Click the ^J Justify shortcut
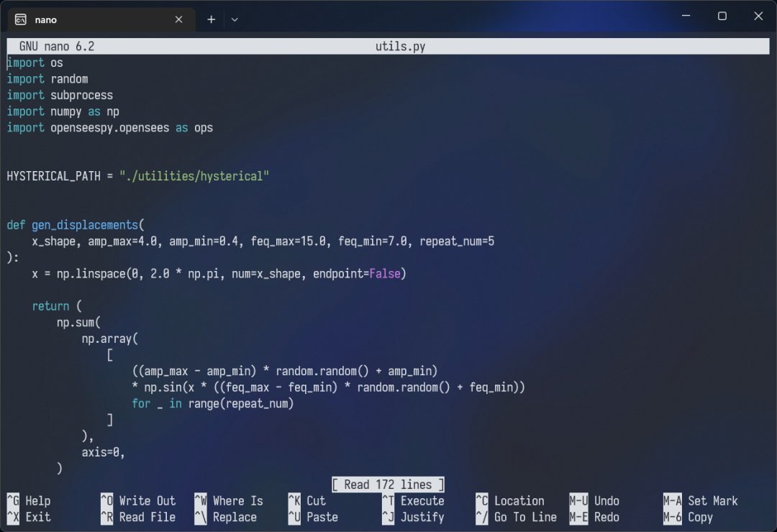This screenshot has width=777, height=532. pyautogui.click(x=413, y=517)
